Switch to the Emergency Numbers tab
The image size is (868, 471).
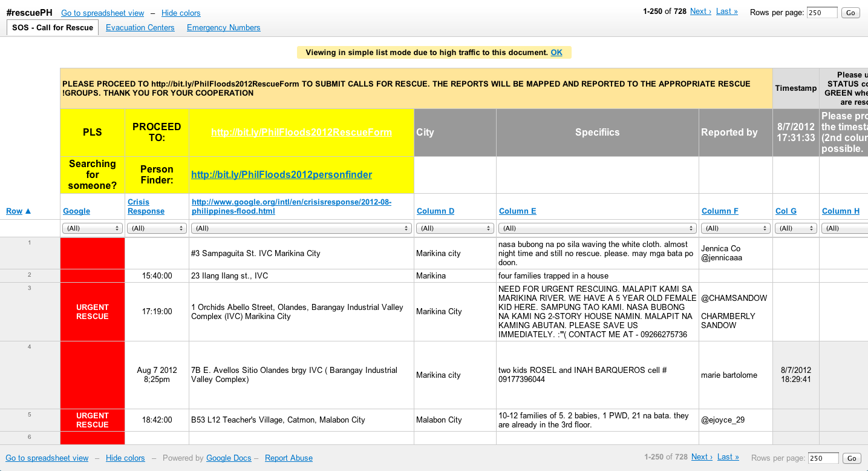(223, 28)
